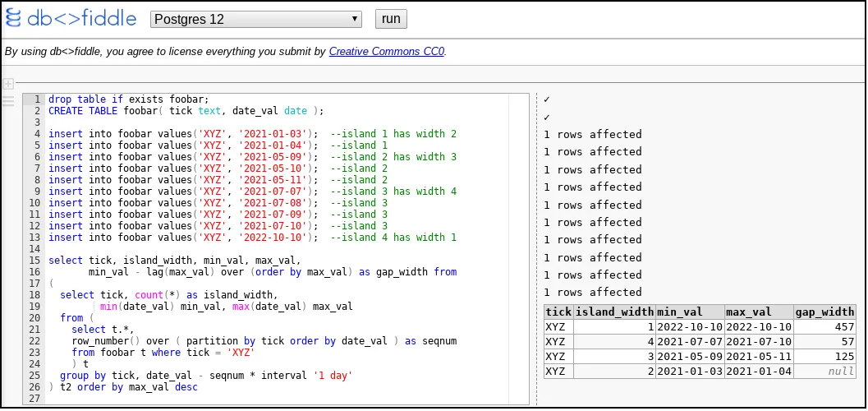Click the row_number() over partition line
The width and height of the screenshot is (868, 411).
[264, 340]
